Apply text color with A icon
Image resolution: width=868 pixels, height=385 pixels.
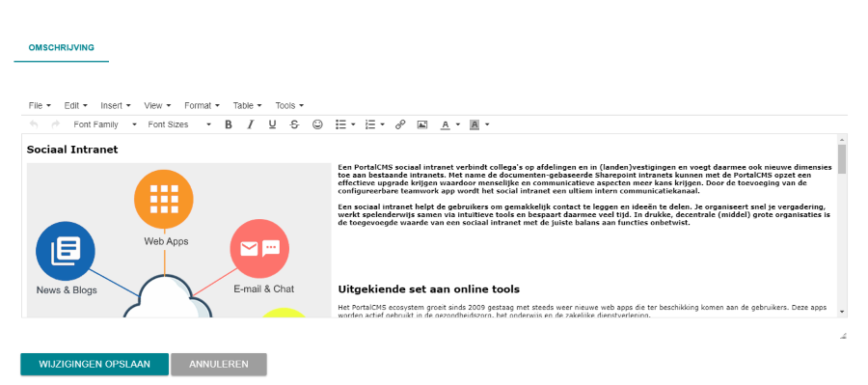tap(446, 124)
